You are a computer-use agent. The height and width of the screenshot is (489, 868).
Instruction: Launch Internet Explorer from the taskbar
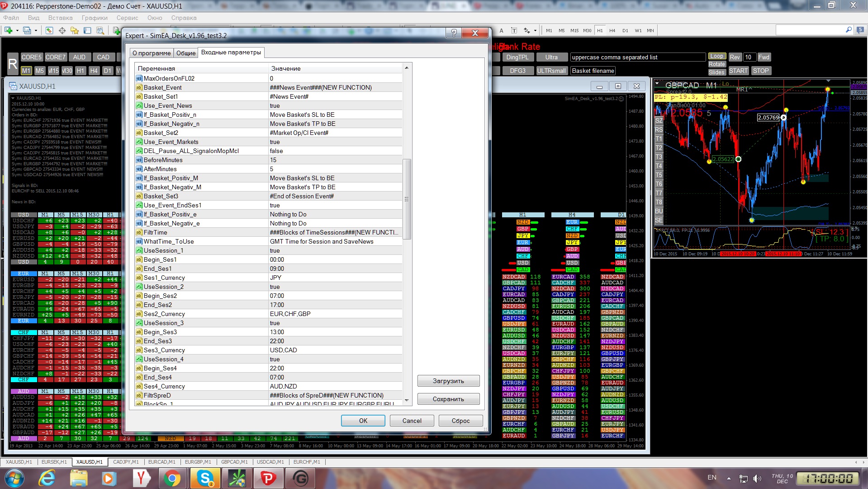[47, 478]
